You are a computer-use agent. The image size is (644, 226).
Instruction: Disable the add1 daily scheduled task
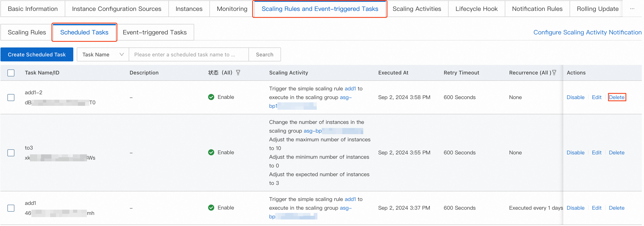coord(575,208)
